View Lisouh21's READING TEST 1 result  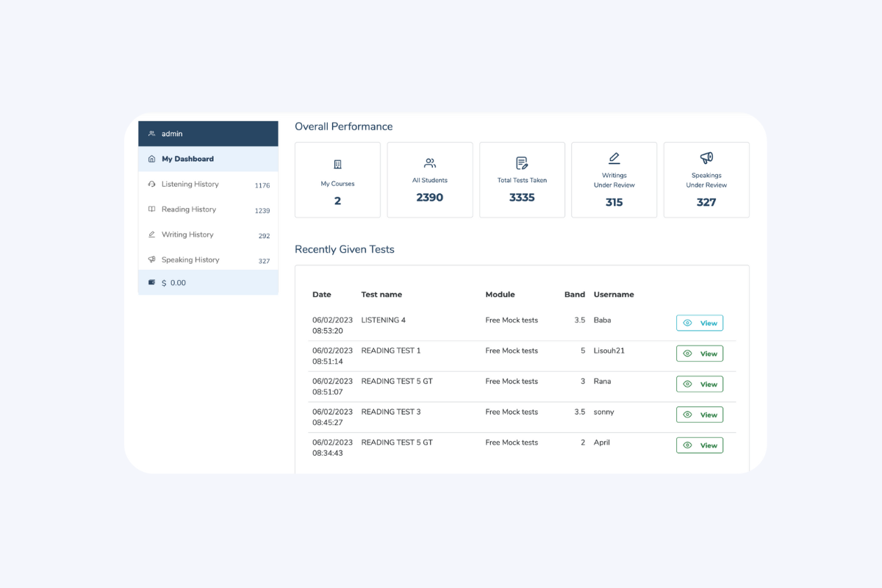click(699, 354)
